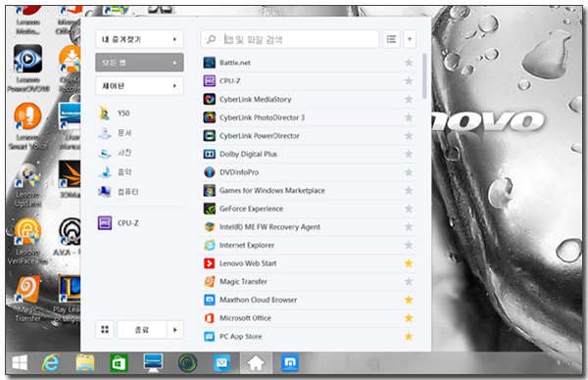Open CyberLink PhotoDirector 3 icon

[x=210, y=118]
